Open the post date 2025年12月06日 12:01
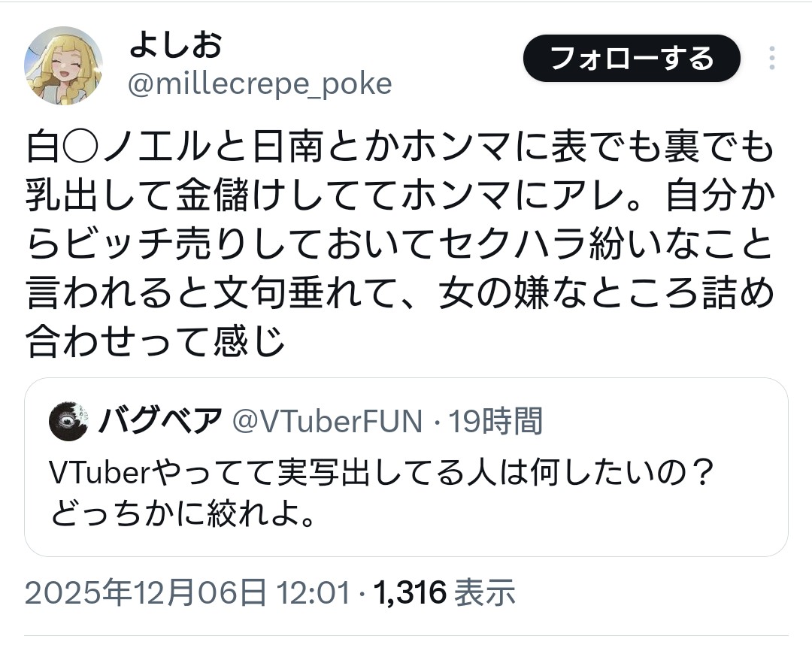This screenshot has height=645, width=812. pos(187,593)
